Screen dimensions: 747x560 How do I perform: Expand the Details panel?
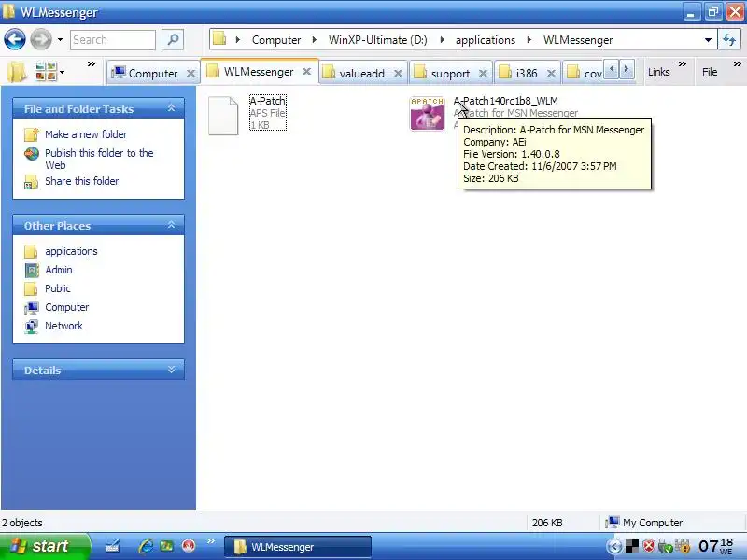(172, 370)
